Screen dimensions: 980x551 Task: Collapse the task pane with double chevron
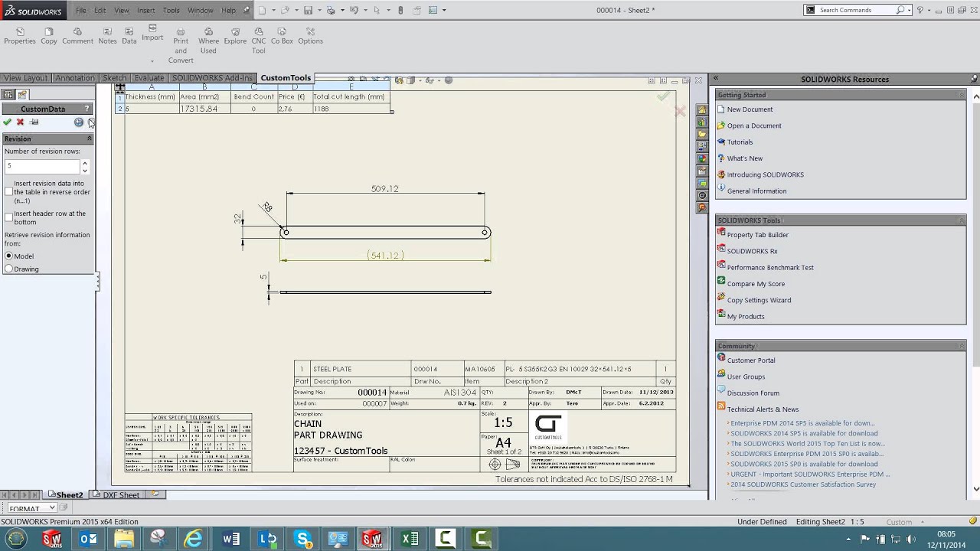[716, 78]
